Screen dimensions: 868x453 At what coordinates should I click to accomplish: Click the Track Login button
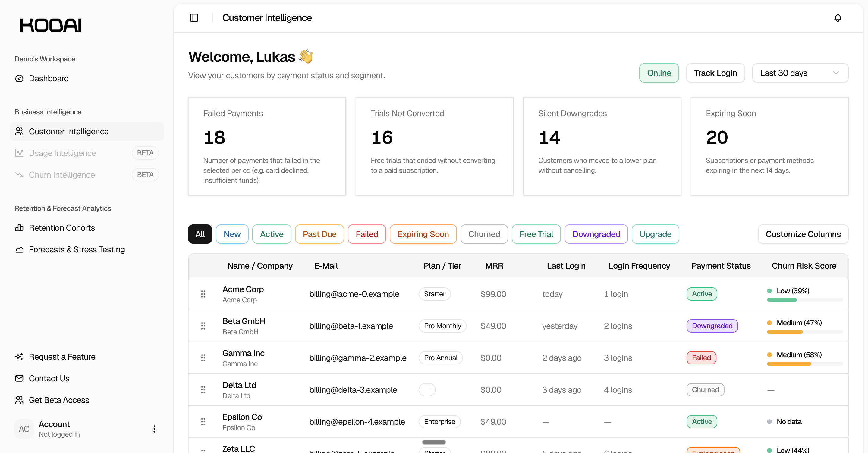point(715,73)
